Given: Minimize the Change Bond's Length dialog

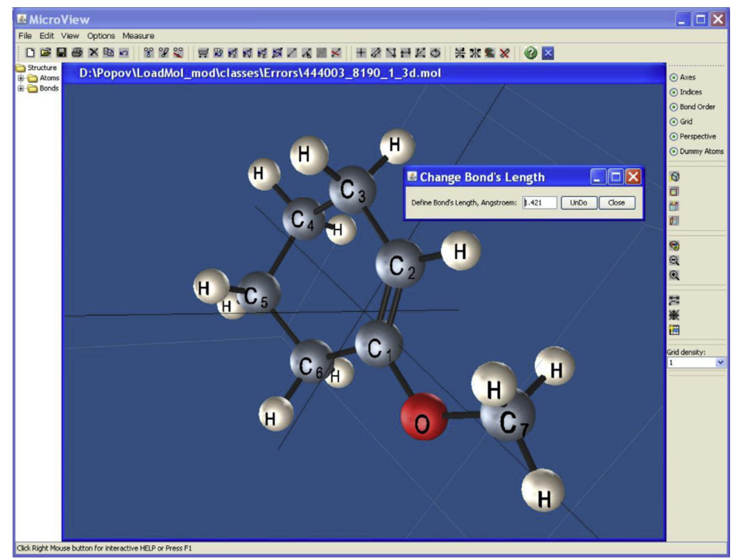Looking at the screenshot, I should 598,177.
